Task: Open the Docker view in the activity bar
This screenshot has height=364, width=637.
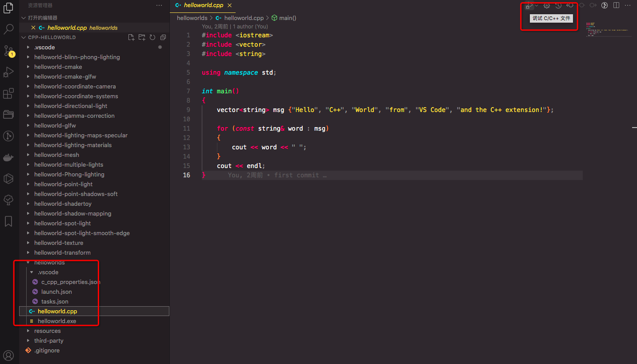Action: point(8,157)
